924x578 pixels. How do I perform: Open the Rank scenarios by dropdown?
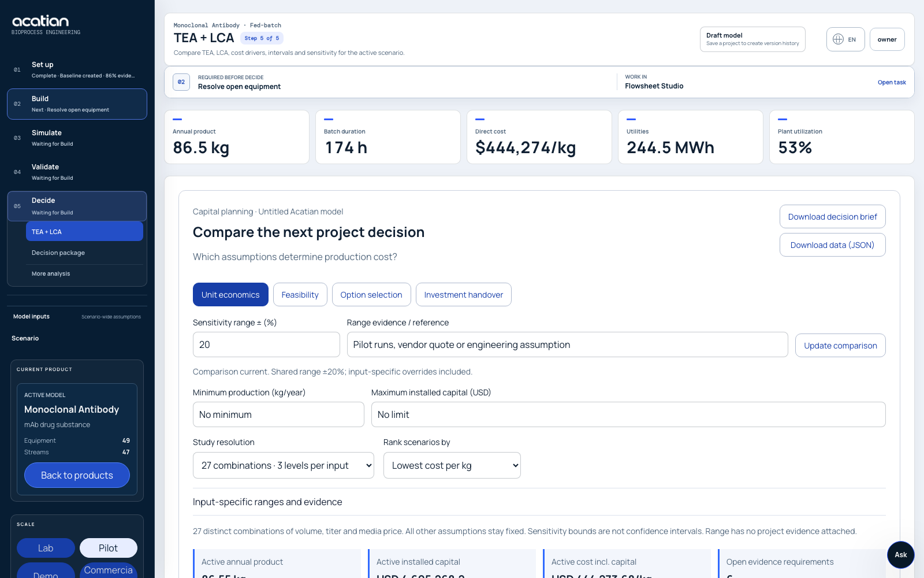click(x=452, y=465)
